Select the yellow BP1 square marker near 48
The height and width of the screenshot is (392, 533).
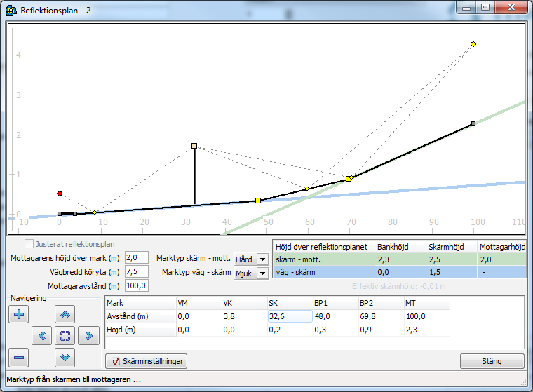(x=258, y=201)
